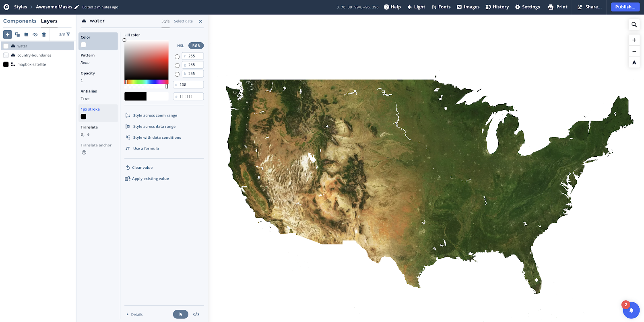Open the Share menu

(590, 7)
